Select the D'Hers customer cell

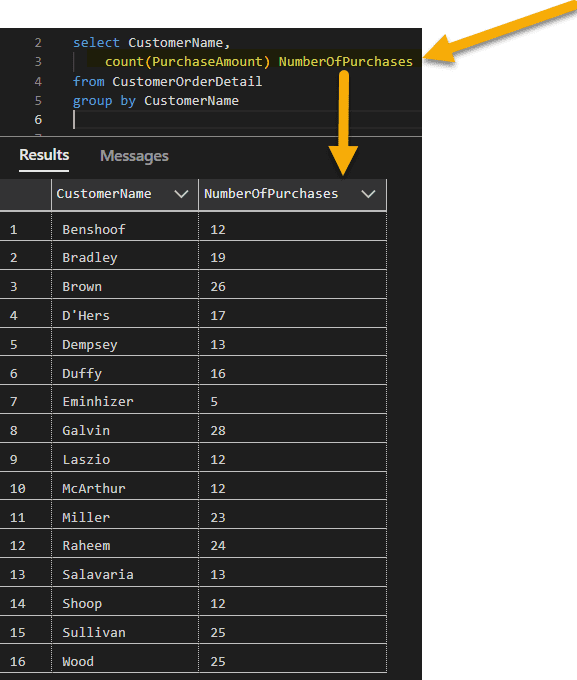125,315
